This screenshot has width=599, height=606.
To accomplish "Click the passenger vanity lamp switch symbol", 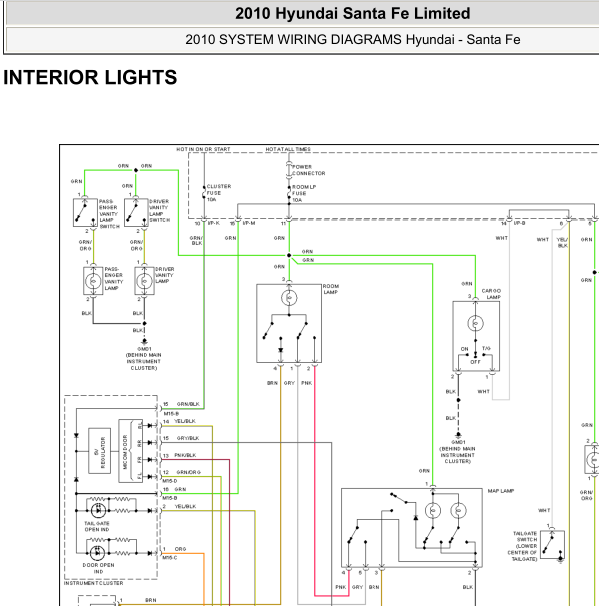I will click(x=85, y=212).
